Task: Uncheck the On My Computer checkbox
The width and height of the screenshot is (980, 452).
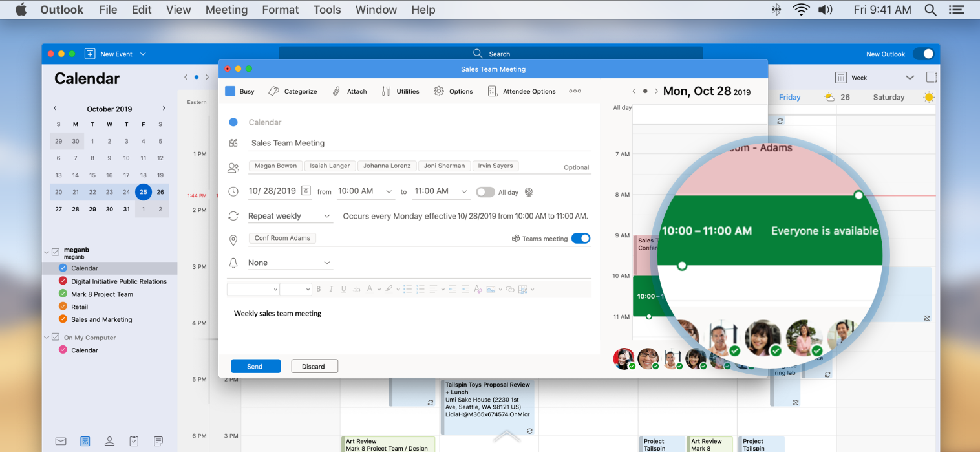Action: [x=56, y=338]
